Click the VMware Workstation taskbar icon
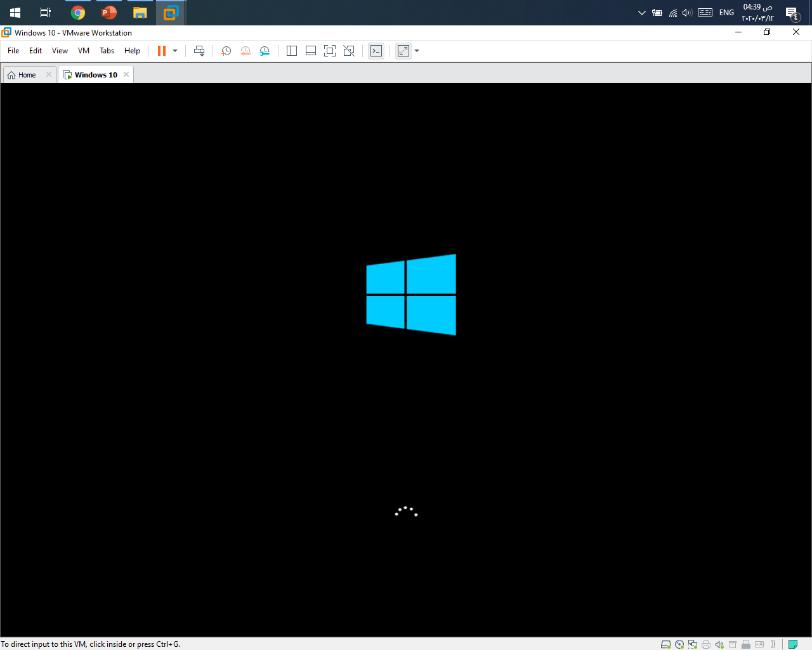812x650 pixels. point(171,13)
